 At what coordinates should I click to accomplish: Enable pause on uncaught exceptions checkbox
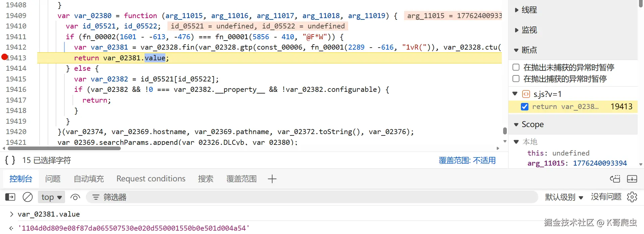click(516, 67)
